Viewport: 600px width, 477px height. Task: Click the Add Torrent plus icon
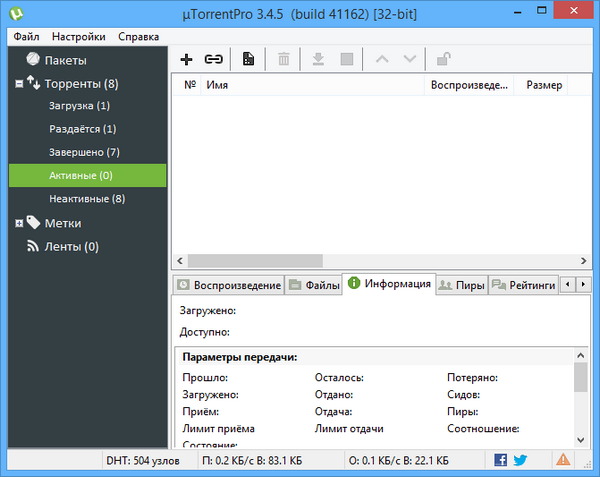point(186,60)
